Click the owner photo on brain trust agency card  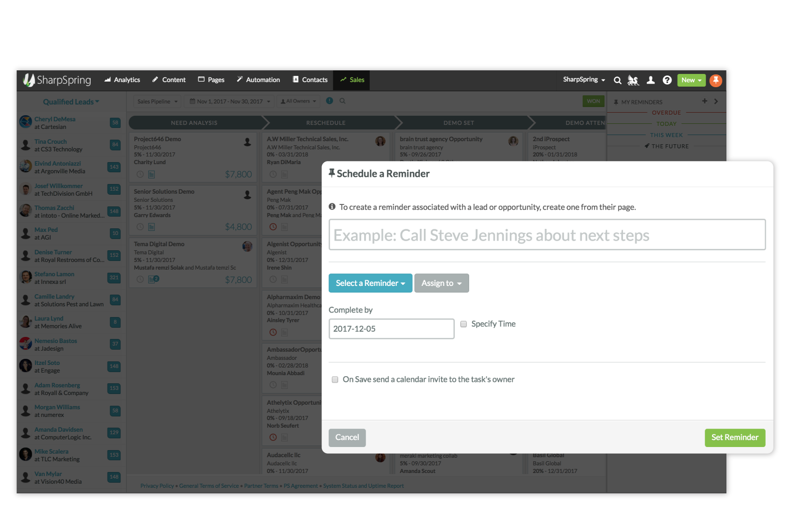(x=513, y=141)
